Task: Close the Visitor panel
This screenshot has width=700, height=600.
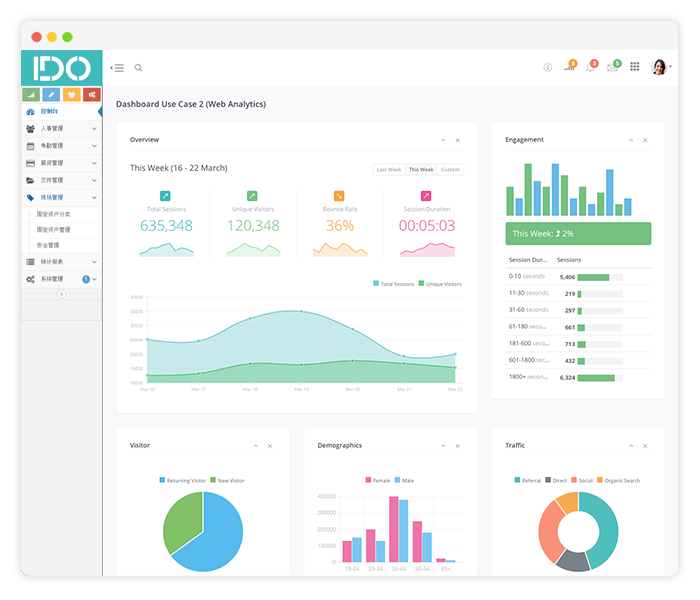Action: (x=270, y=446)
